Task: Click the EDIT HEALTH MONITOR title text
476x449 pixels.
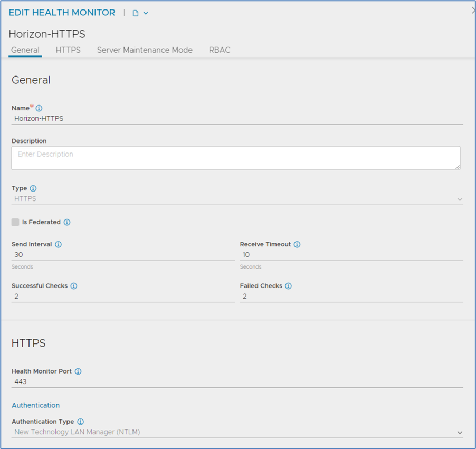Action: (62, 13)
